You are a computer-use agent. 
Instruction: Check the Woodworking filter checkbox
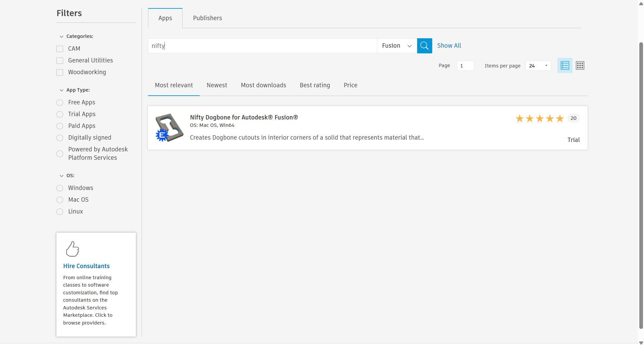pos(60,72)
